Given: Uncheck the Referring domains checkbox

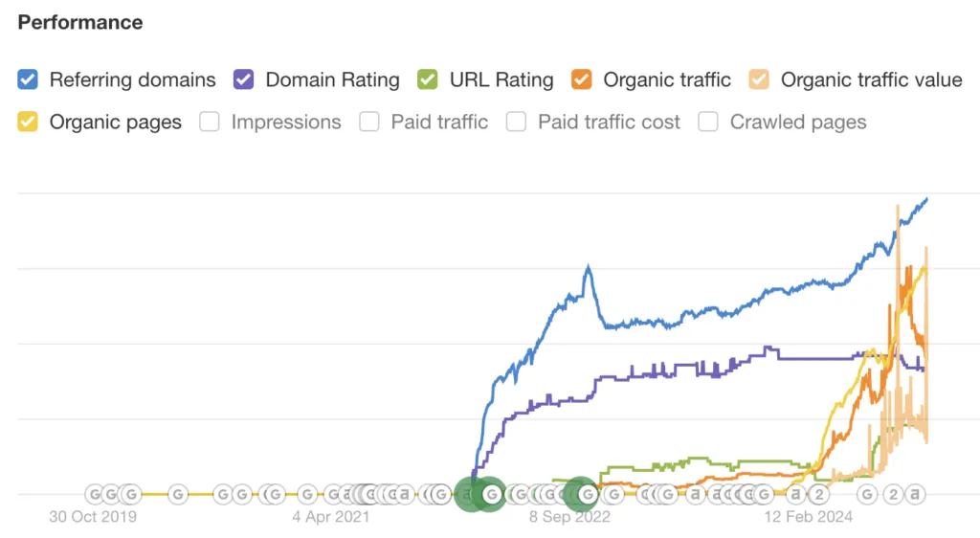Looking at the screenshot, I should click(29, 79).
